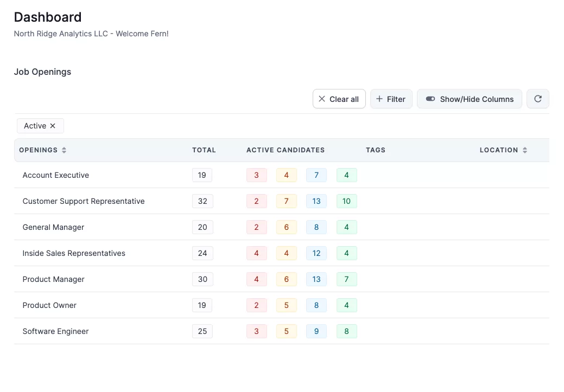
Task: Open the Account Executive opening
Action: click(x=56, y=175)
